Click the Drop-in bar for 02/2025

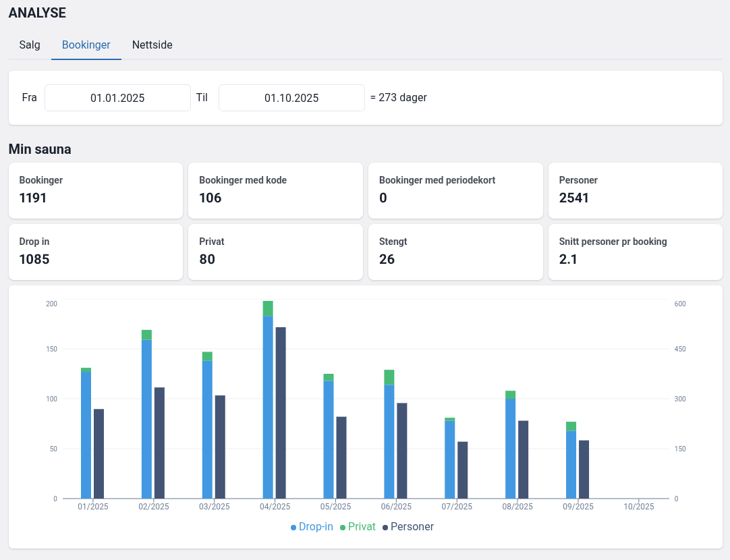(146, 418)
